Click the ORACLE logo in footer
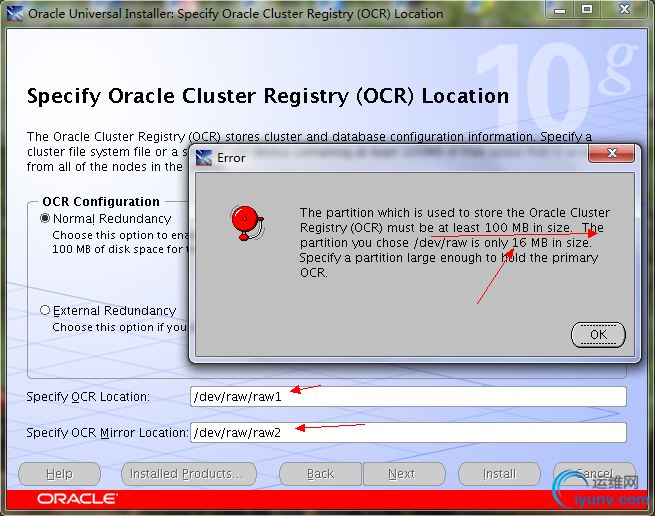This screenshot has height=516, width=655. (x=78, y=498)
